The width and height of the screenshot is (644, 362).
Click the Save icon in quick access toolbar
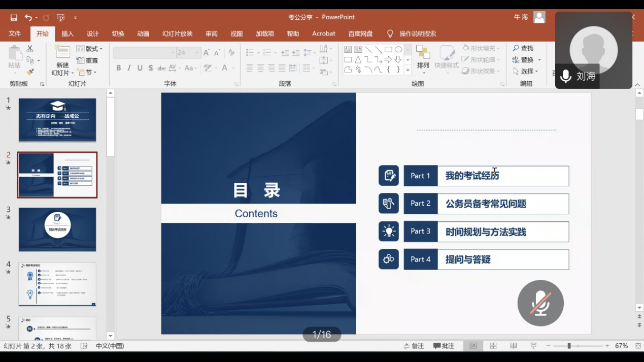click(14, 18)
